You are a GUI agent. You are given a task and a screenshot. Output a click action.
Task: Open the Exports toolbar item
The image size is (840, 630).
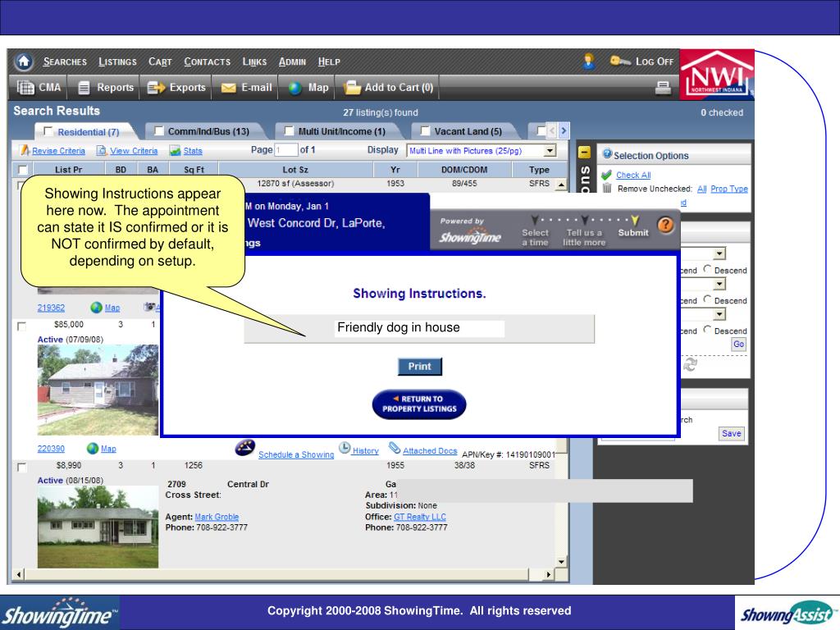176,87
